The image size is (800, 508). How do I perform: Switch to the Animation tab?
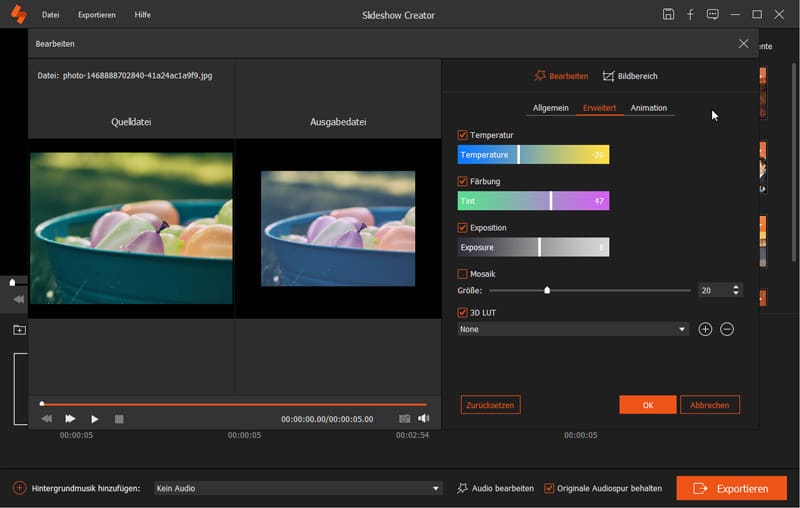click(x=648, y=108)
